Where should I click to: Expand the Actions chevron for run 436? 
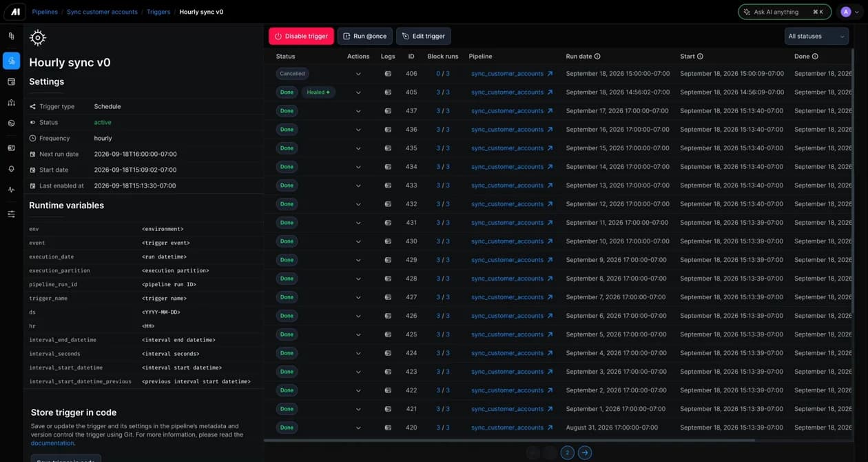point(358,130)
